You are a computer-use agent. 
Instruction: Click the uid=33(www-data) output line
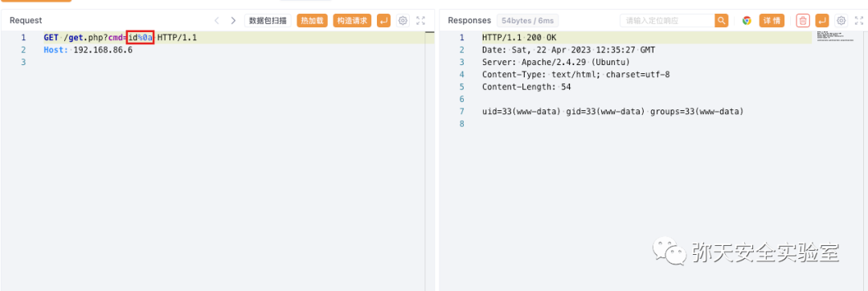point(612,111)
